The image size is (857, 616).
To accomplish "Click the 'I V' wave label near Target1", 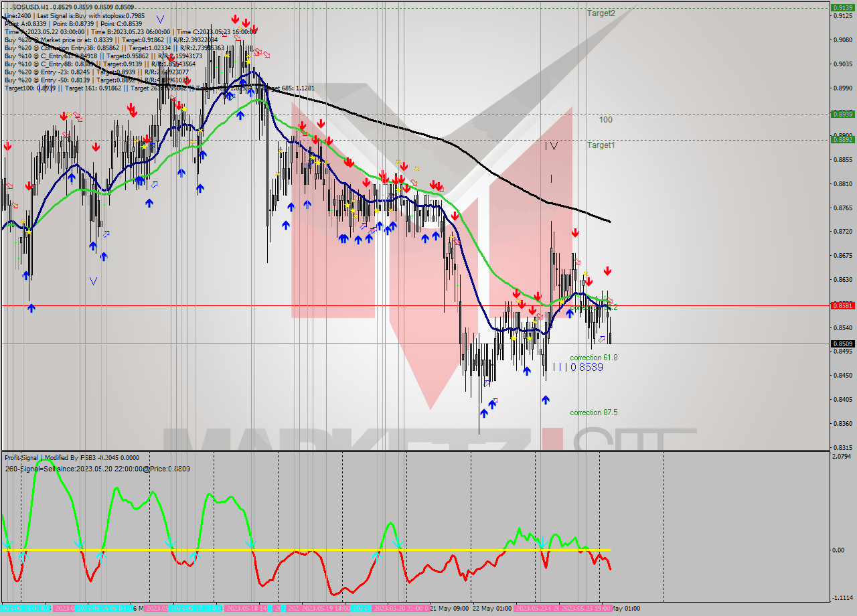I will tap(551, 145).
